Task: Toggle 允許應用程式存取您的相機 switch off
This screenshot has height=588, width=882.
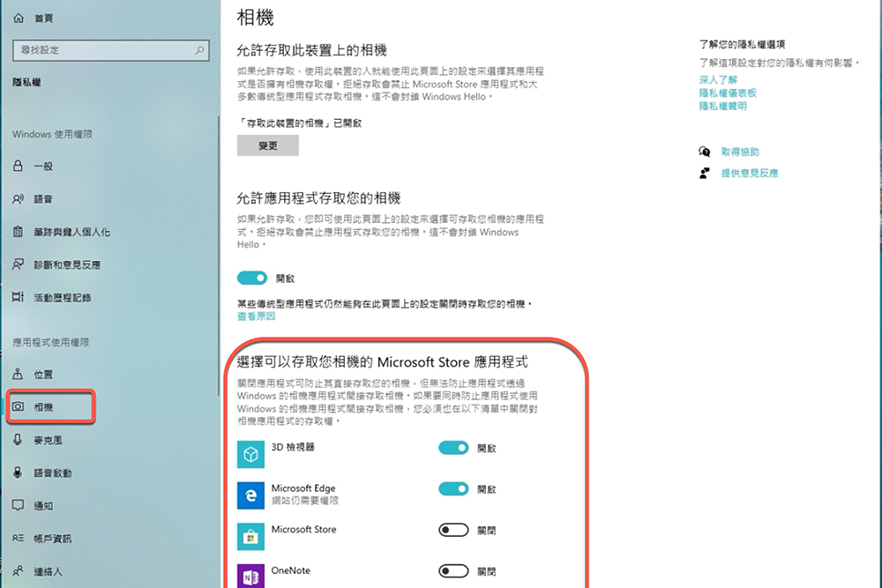Action: [252, 278]
